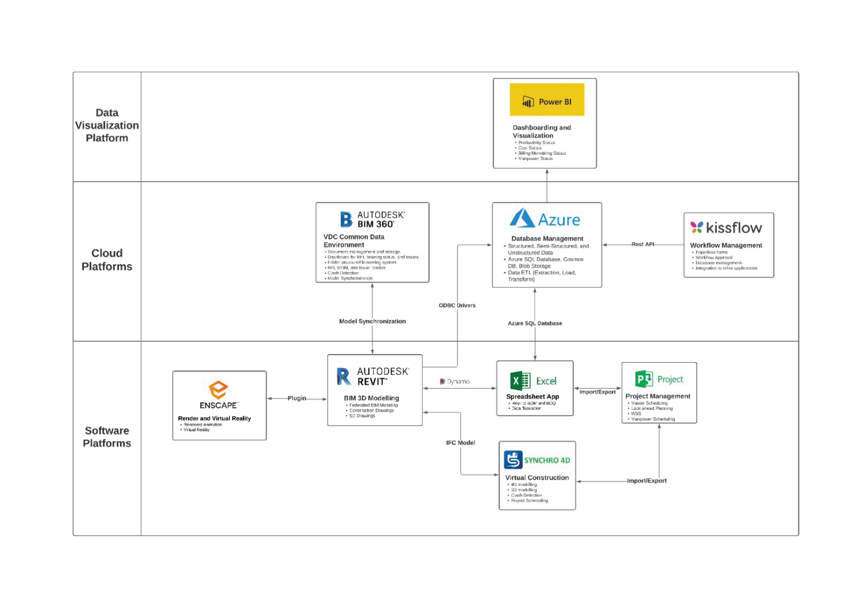Click the Autodesk BIM 360 logo
Viewport: 868px width, 614px height.
tap(372, 219)
